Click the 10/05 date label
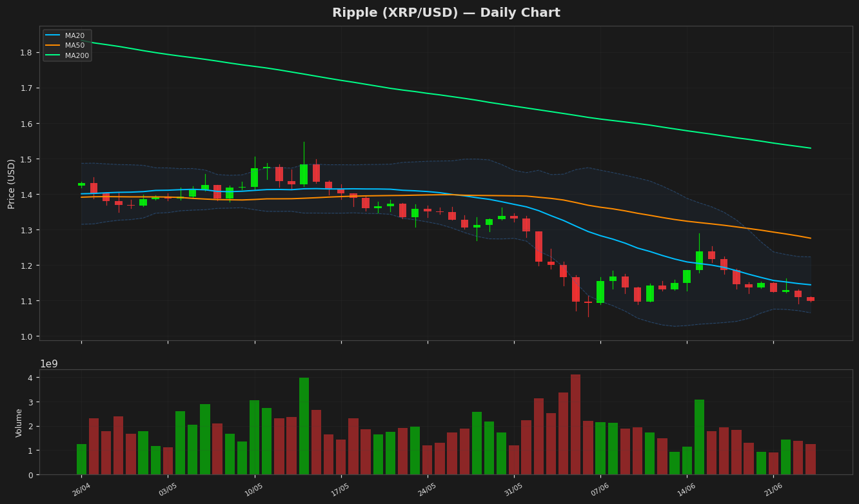Screen dimensions: 859x504 tap(254, 489)
